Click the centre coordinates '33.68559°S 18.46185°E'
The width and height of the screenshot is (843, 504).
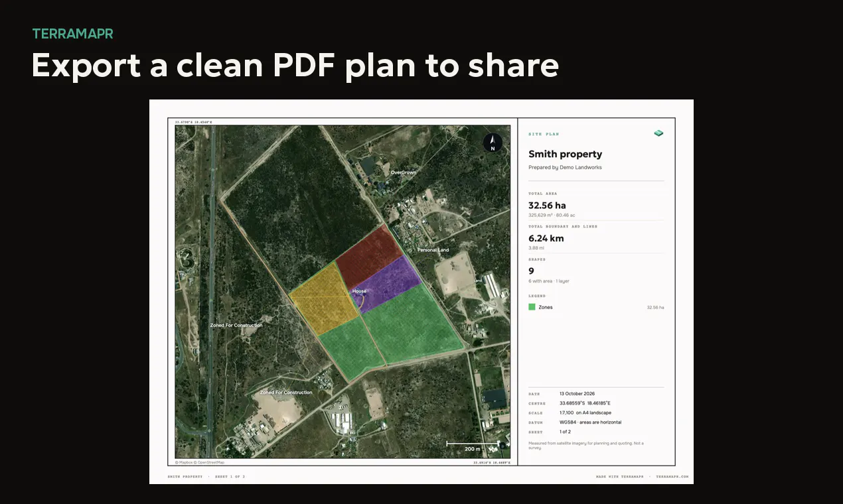point(585,403)
